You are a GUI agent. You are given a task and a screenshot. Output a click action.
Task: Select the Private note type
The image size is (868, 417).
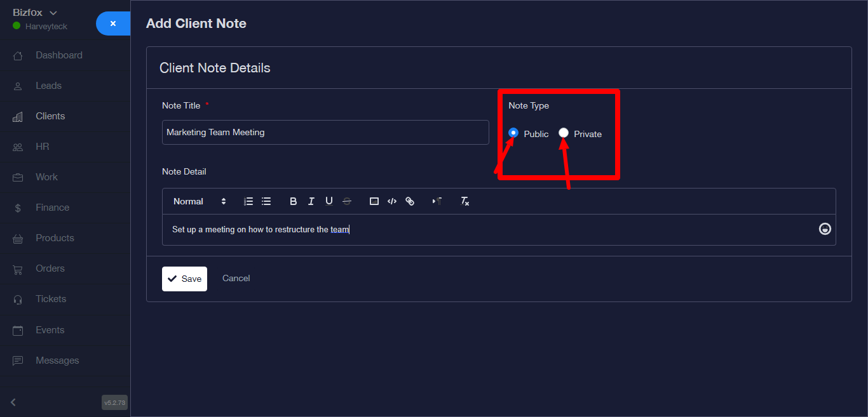click(564, 133)
